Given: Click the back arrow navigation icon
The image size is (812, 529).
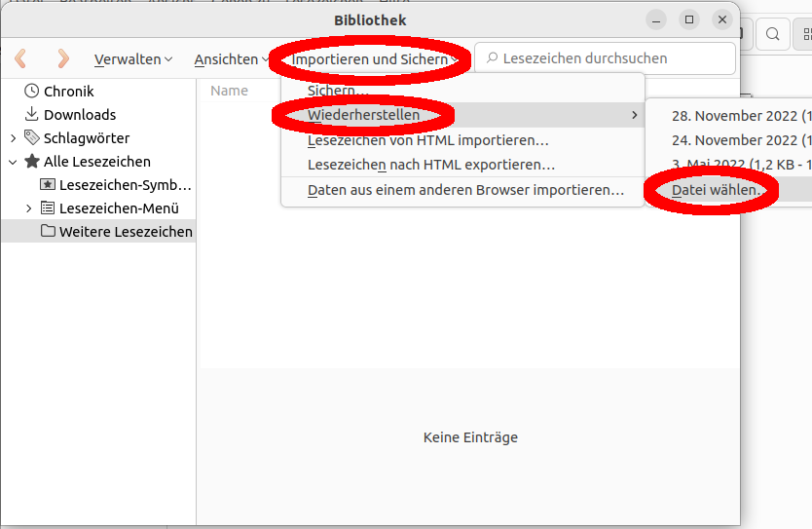Looking at the screenshot, I should pos(20,58).
